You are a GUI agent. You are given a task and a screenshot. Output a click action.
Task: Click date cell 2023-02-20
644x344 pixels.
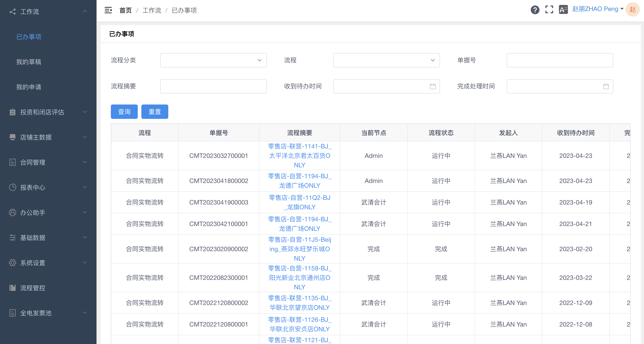576,249
